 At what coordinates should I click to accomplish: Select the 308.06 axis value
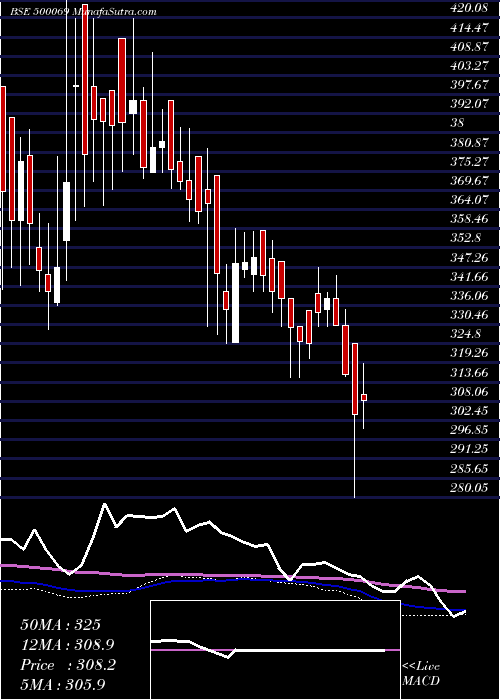(469, 392)
